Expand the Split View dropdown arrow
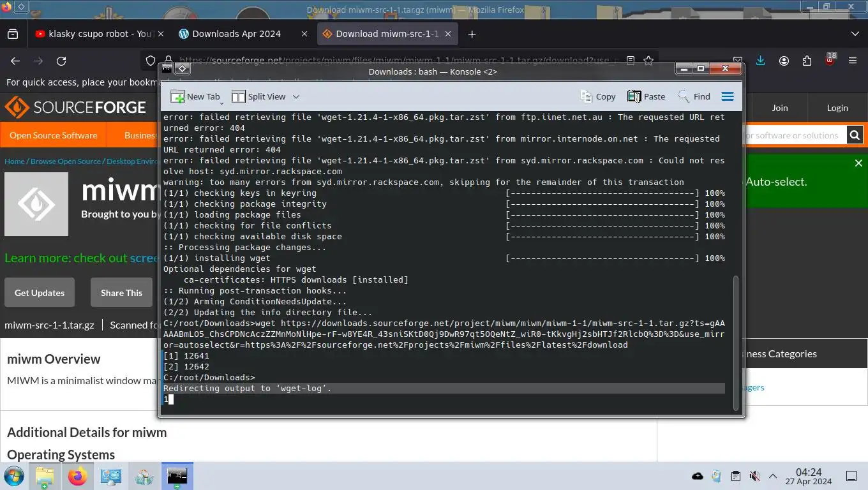The image size is (868, 490). pyautogui.click(x=296, y=96)
